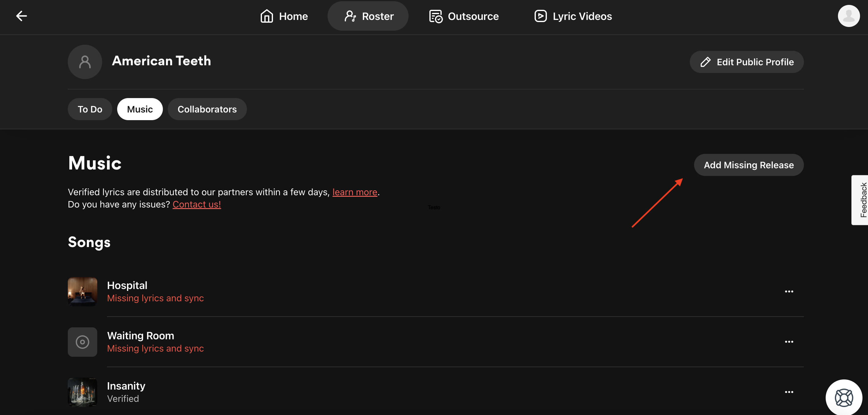868x415 pixels.
Task: Click the Waiting Room disc placeholder icon
Action: click(x=83, y=342)
